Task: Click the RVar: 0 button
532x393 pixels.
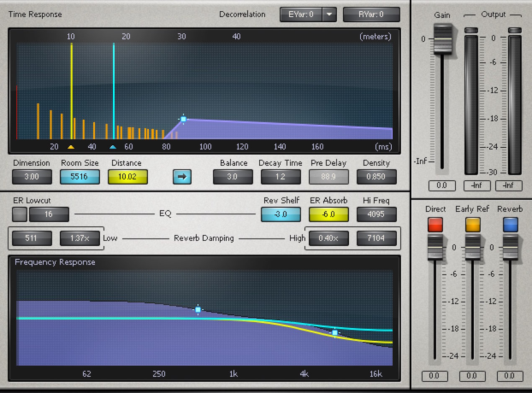Action: point(372,15)
